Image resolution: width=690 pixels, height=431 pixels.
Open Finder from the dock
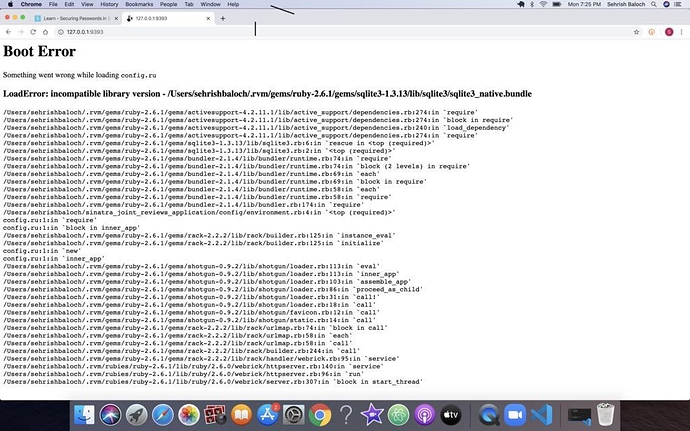coord(84,415)
